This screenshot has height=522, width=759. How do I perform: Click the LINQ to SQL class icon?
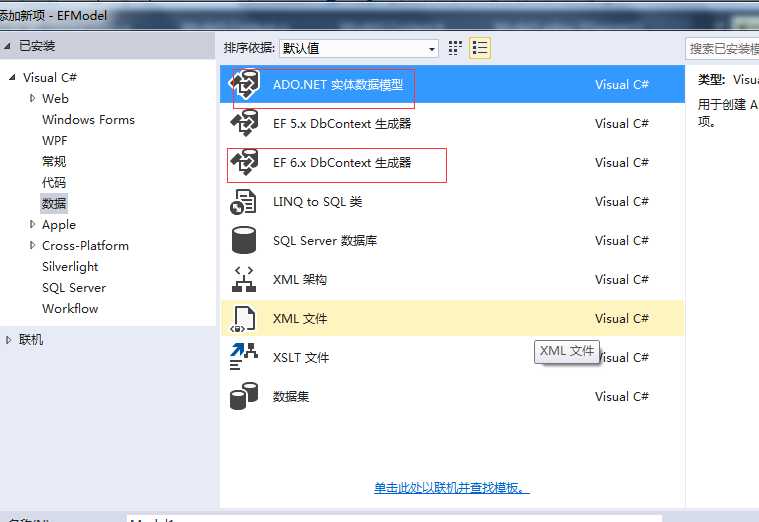(x=243, y=201)
